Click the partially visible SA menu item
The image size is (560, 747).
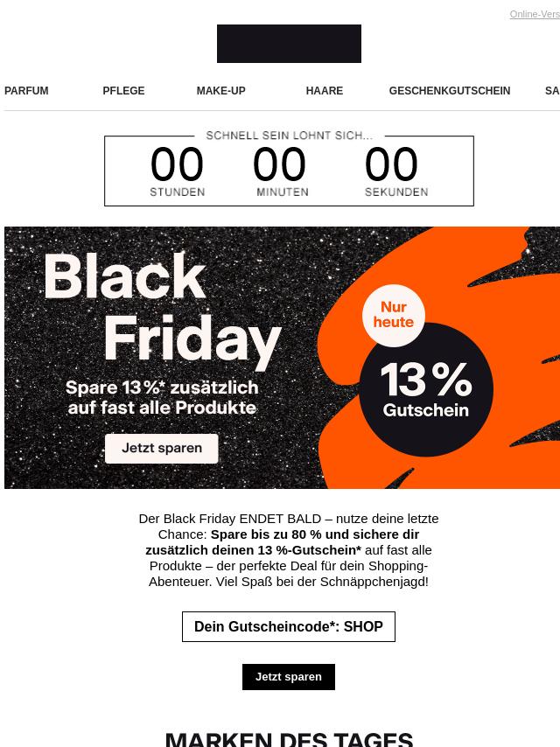(552, 90)
